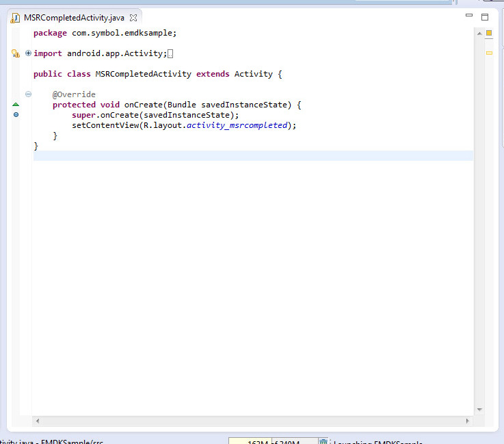Click the yellow overview ruler summary square
The width and height of the screenshot is (504, 444).
(x=489, y=32)
